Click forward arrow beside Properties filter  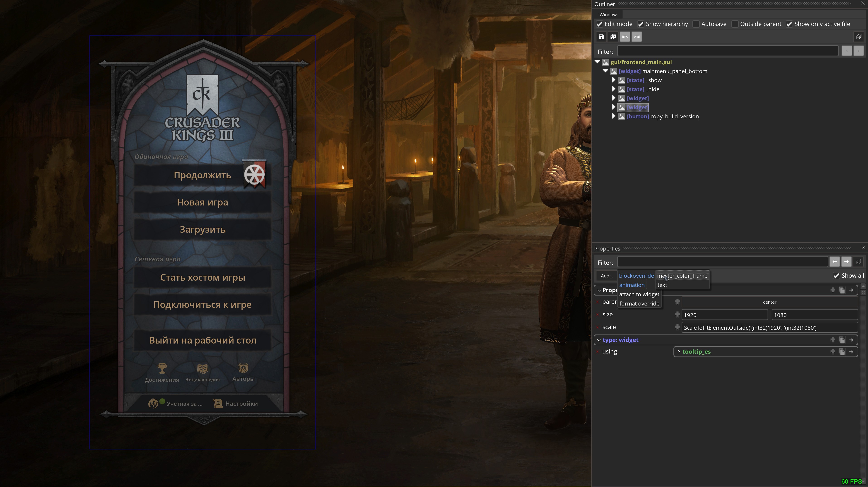(846, 262)
